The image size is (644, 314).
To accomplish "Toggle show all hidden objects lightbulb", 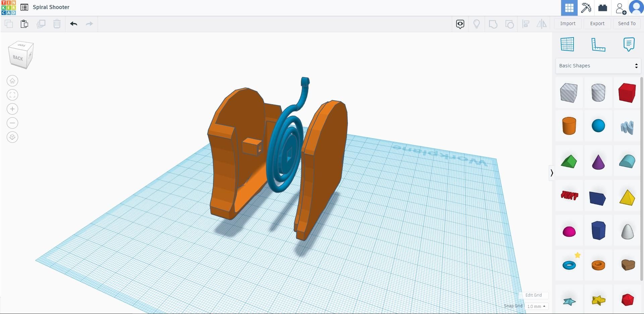I will coord(477,24).
